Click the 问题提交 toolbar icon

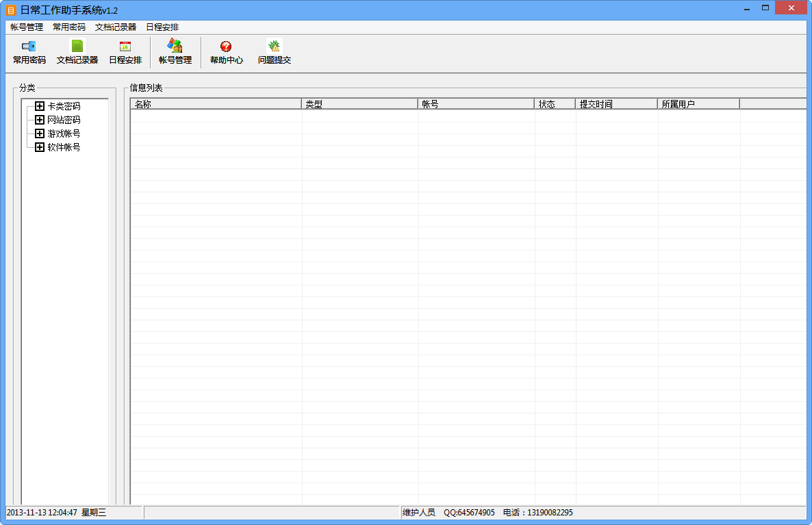[275, 52]
